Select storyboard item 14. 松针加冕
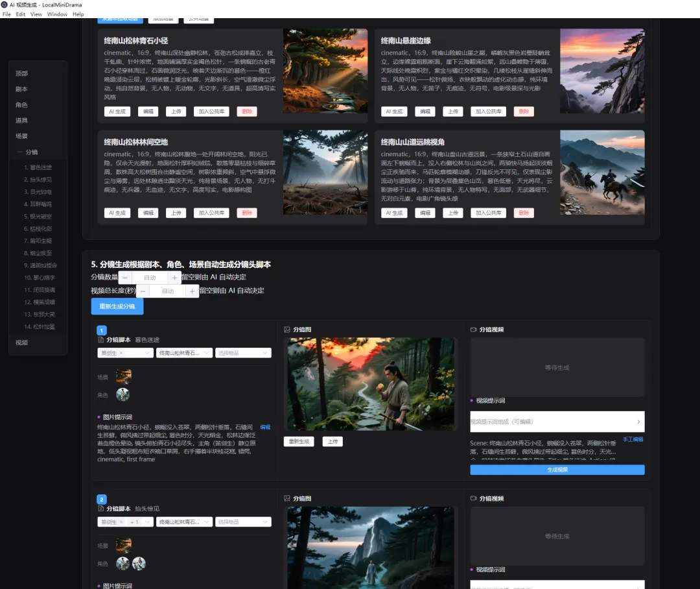This screenshot has height=589, width=700. (x=40, y=327)
